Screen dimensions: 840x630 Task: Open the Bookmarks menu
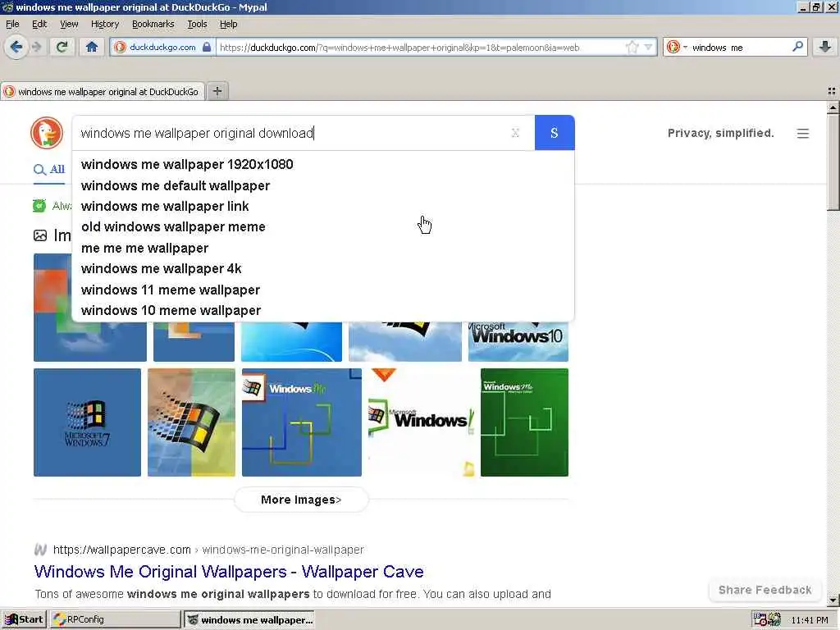[x=153, y=24]
